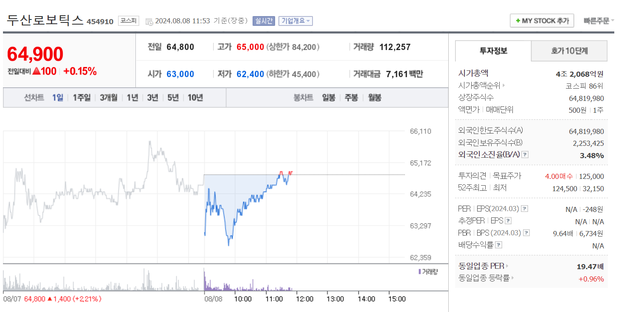Show the 주봉 candlestick chart
This screenshot has height=312, width=644.
coord(351,97)
